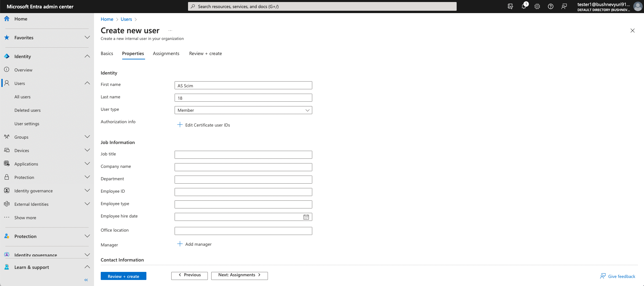
Task: Click the Show more ellipsis icon
Action: (7, 218)
